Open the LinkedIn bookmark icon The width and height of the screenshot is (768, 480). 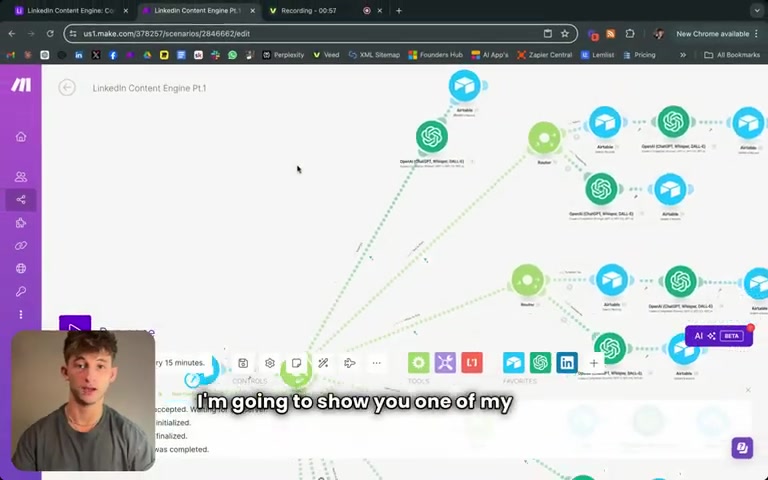tap(79, 55)
